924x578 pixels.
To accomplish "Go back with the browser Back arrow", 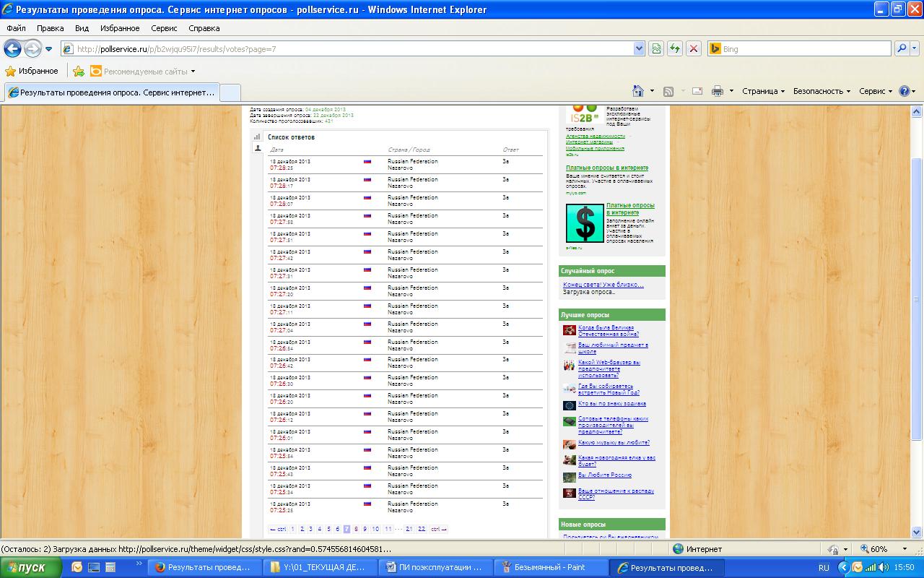I will pyautogui.click(x=12, y=48).
